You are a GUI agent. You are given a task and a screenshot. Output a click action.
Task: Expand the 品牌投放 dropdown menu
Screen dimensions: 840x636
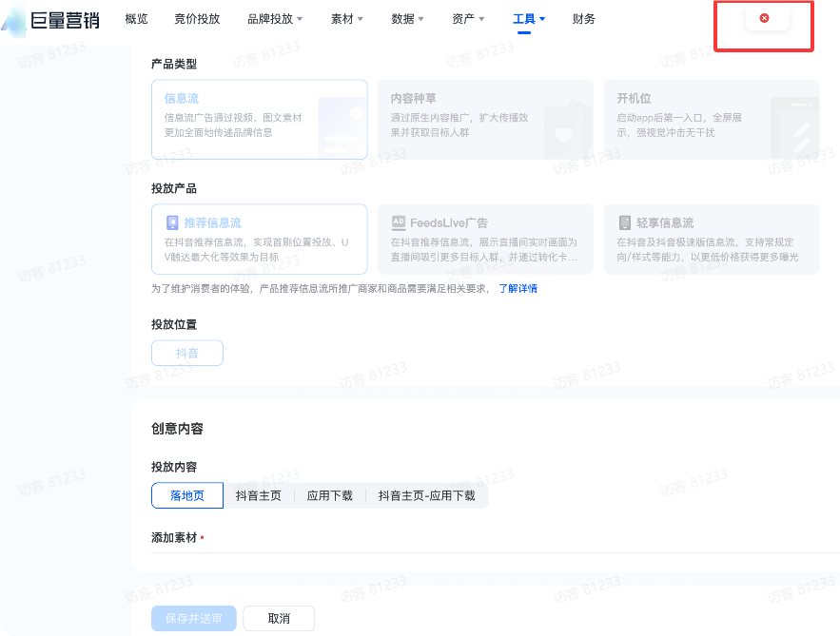[x=275, y=19]
